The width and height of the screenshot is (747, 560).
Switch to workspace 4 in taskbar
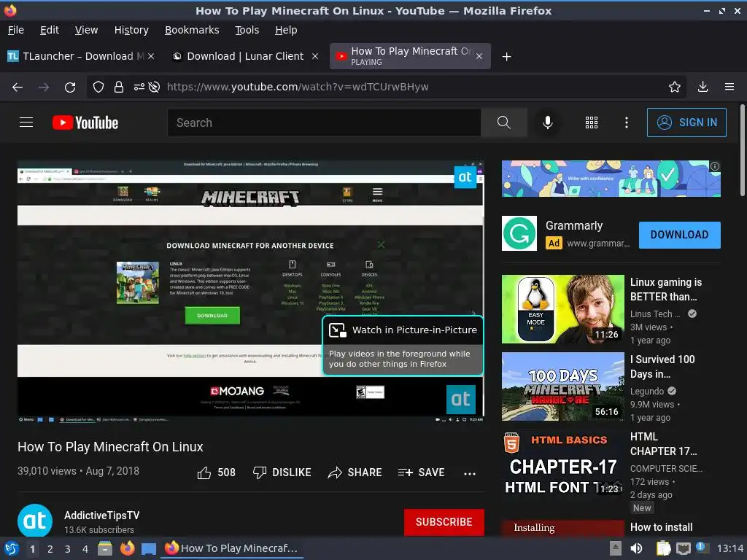(x=85, y=549)
